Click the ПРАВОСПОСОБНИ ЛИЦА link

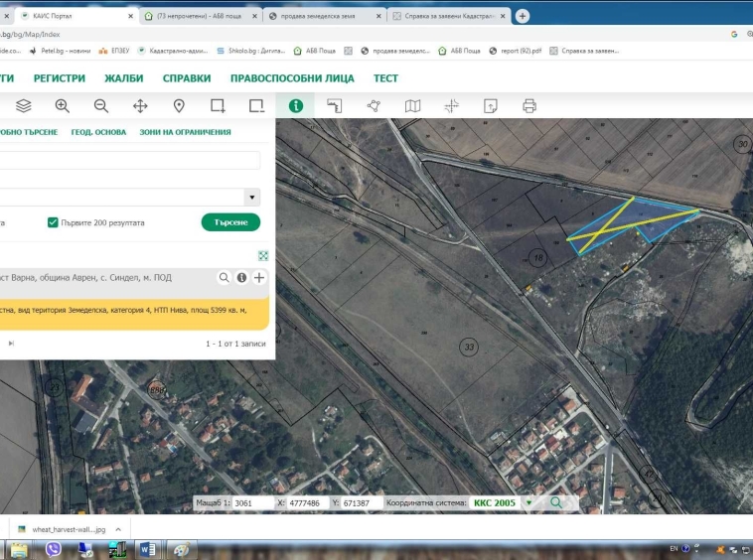[x=294, y=78]
